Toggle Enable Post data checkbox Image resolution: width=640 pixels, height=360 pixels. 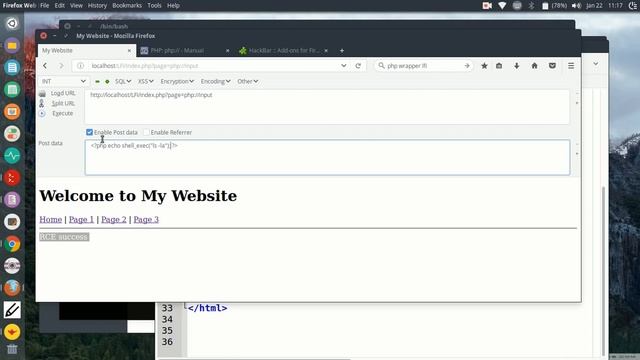coord(89,132)
